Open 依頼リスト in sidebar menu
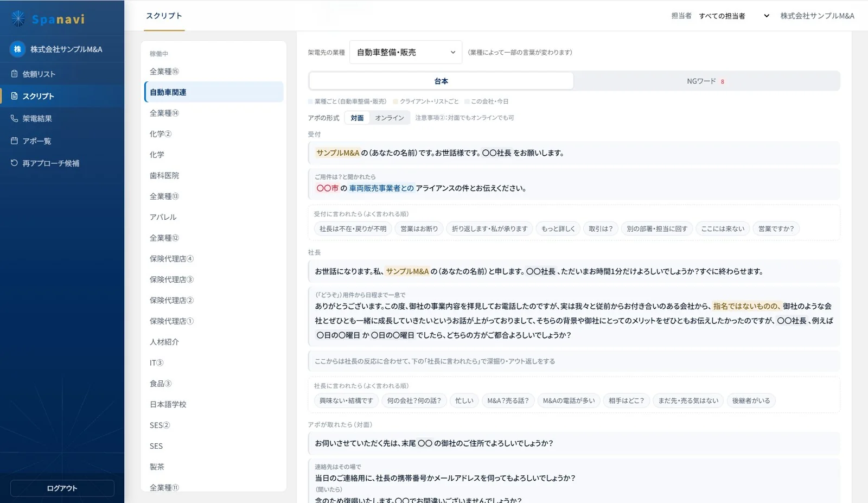 pyautogui.click(x=62, y=74)
